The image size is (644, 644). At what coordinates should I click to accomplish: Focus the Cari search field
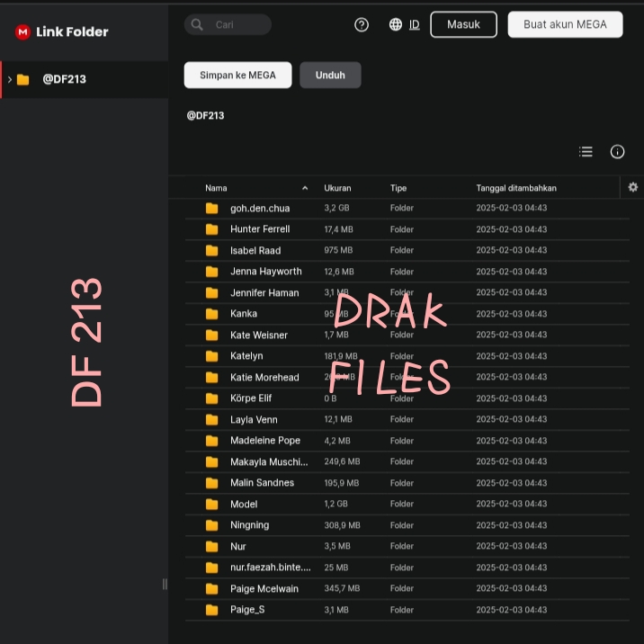(228, 24)
